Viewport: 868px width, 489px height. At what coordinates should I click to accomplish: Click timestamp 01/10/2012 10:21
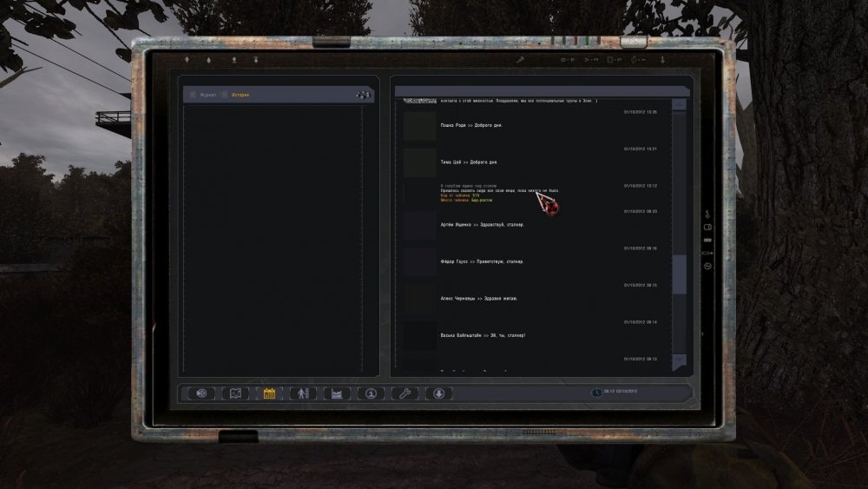[641, 149]
